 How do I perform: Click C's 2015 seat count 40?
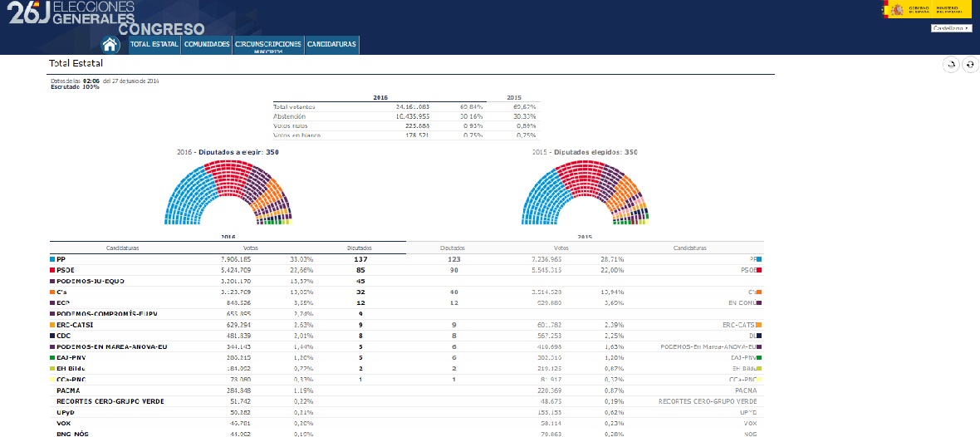click(x=454, y=292)
